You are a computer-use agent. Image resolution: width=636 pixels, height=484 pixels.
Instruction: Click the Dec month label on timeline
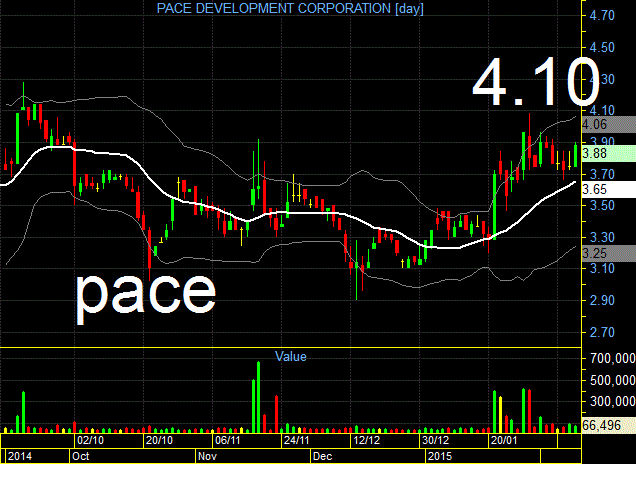point(322,456)
